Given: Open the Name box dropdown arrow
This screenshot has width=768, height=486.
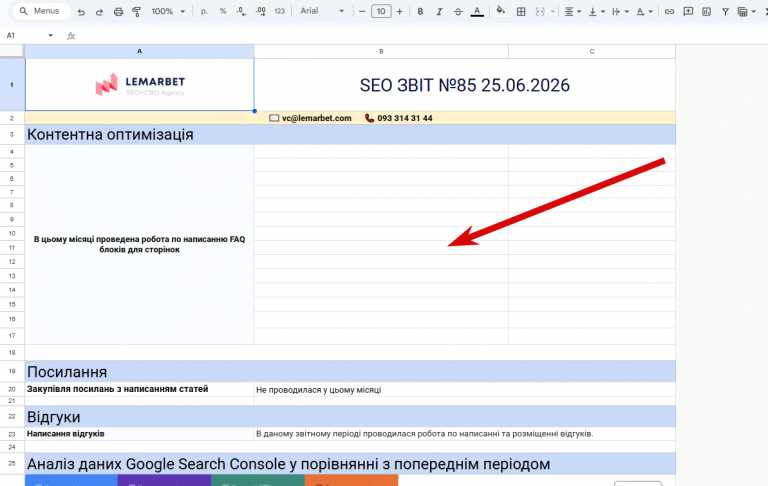Looking at the screenshot, I should pyautogui.click(x=50, y=35).
